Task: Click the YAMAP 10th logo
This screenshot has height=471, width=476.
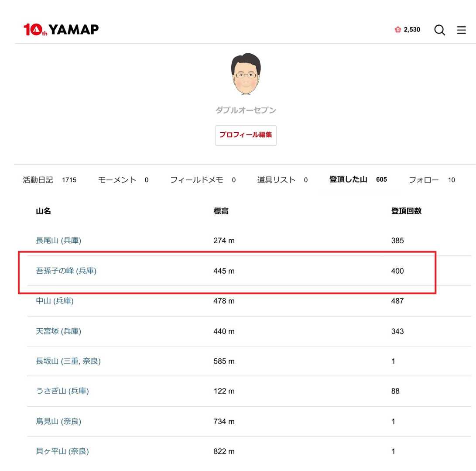Action: pyautogui.click(x=61, y=30)
